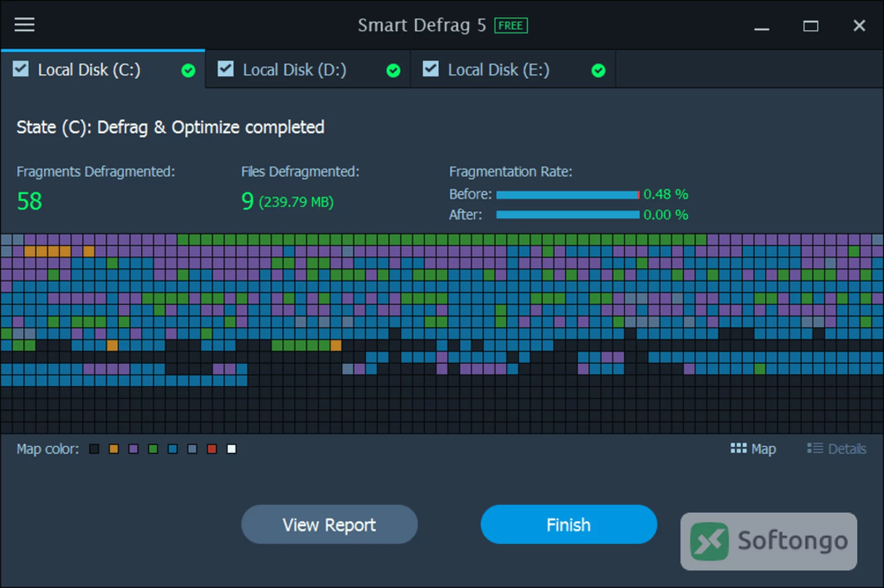
Task: Uncheck the Local Disk (E:) checkbox
Action: [430, 69]
